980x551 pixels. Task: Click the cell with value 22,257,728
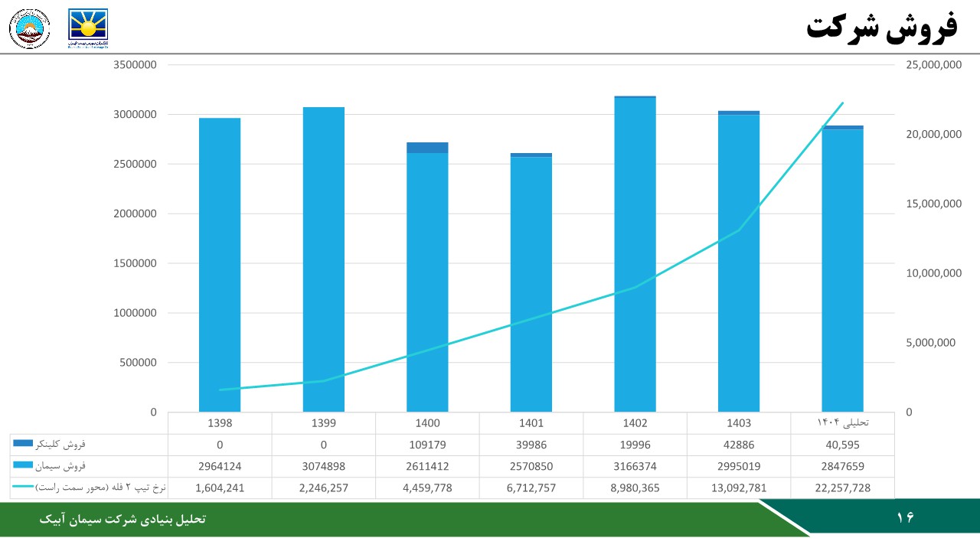click(842, 487)
